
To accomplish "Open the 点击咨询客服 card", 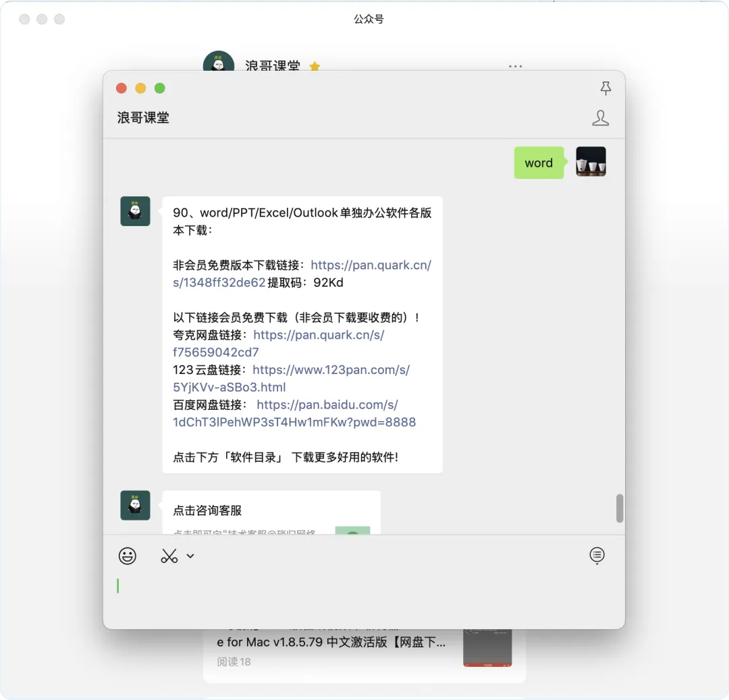I will [x=271, y=512].
